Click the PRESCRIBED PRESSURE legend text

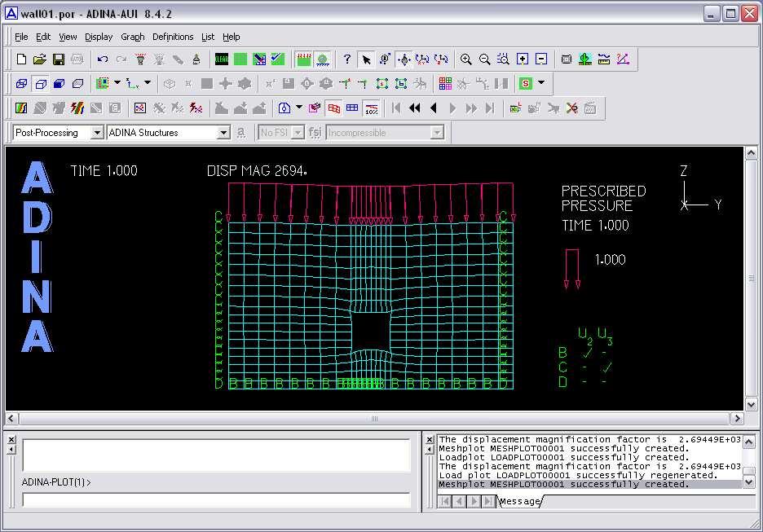[603, 199]
